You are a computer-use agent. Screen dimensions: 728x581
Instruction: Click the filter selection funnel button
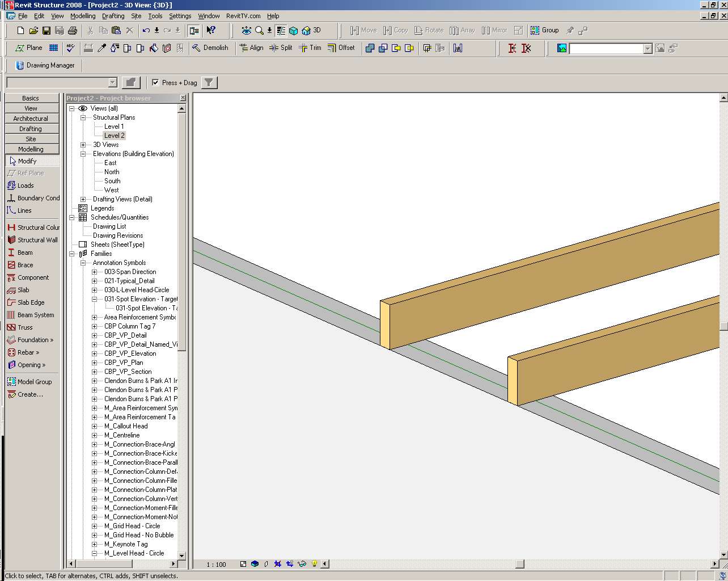pos(209,83)
